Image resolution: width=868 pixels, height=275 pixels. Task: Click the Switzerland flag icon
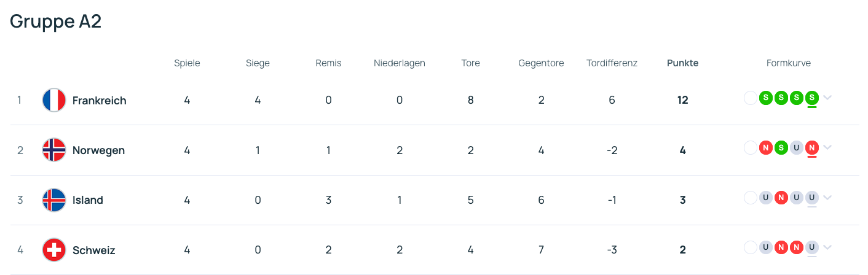coord(54,250)
